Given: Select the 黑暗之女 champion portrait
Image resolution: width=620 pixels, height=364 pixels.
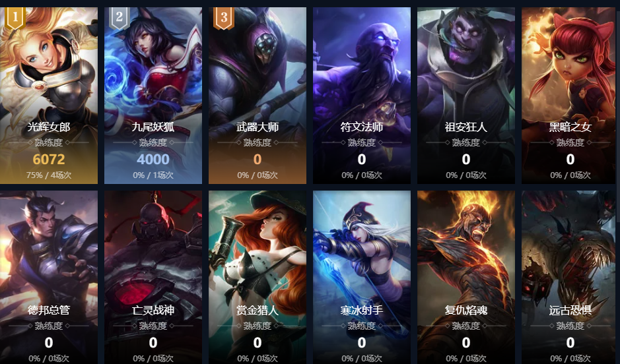Looking at the screenshot, I should point(570,96).
